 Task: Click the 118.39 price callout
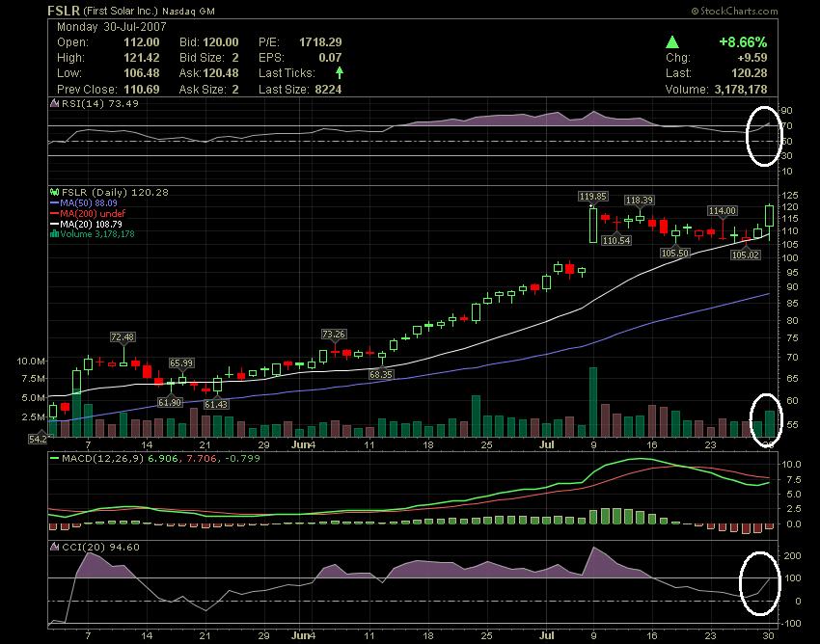click(639, 201)
